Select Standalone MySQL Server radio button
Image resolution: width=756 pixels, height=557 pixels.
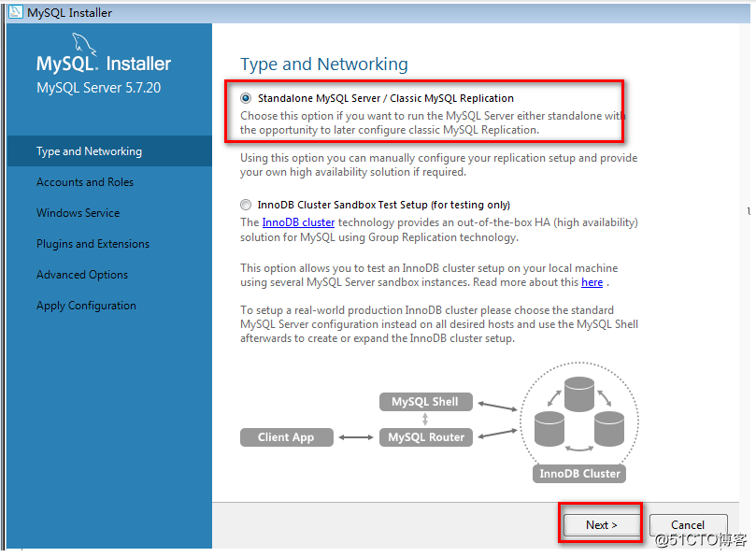click(x=246, y=98)
